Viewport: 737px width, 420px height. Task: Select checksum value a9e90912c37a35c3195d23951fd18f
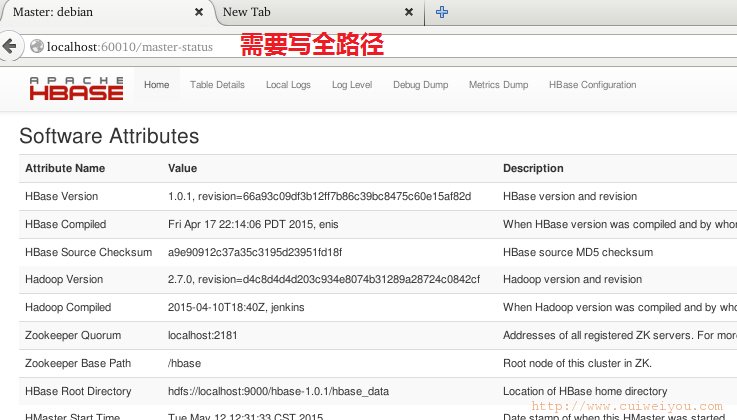(x=255, y=252)
